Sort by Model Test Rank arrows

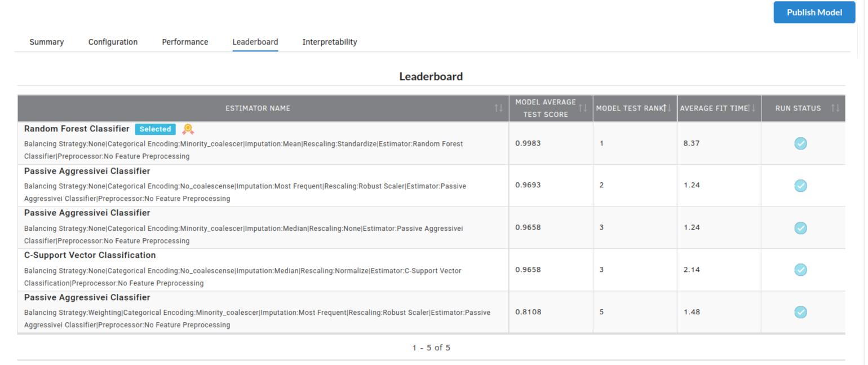[667, 108]
